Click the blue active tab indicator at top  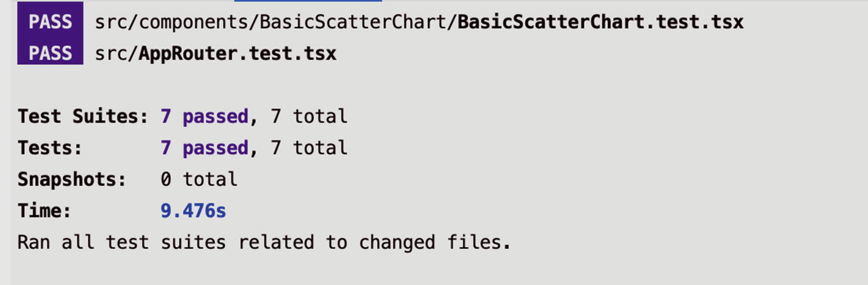coord(308,1)
